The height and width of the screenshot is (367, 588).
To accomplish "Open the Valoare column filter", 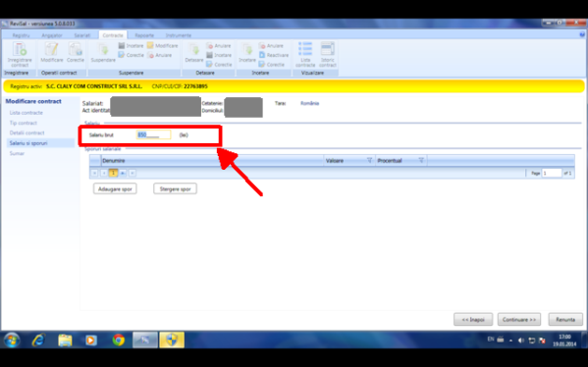I will [369, 160].
